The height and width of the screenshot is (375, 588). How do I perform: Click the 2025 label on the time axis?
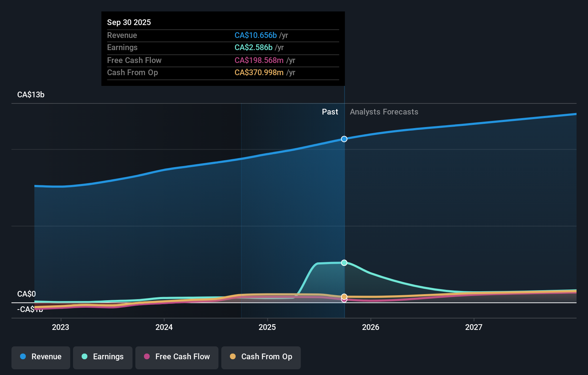268,327
